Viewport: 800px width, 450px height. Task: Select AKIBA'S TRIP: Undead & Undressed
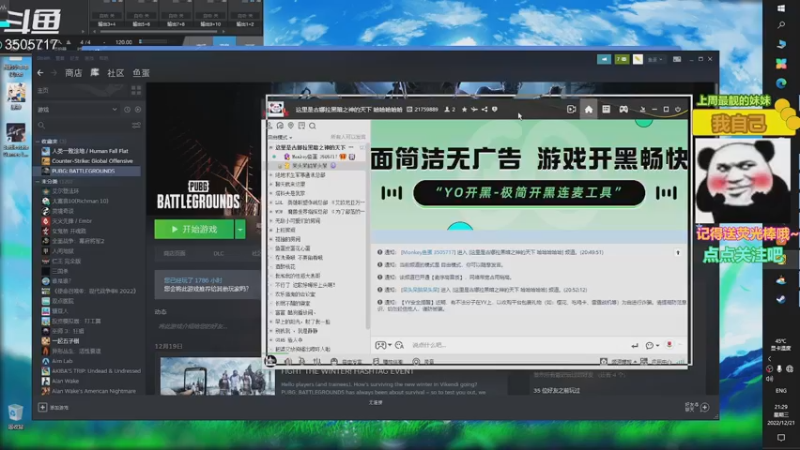click(91, 371)
